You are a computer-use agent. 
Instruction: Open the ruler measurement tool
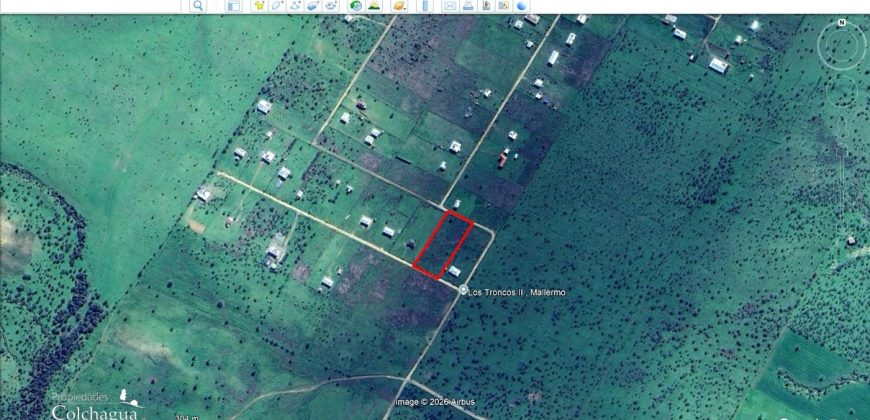click(425, 6)
